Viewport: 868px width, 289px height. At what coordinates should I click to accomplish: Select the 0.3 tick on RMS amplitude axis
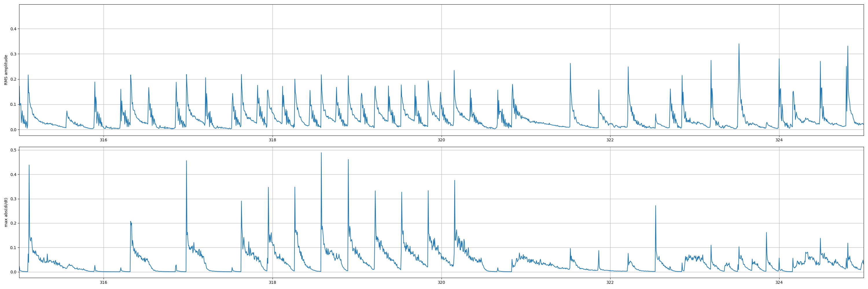click(x=14, y=54)
